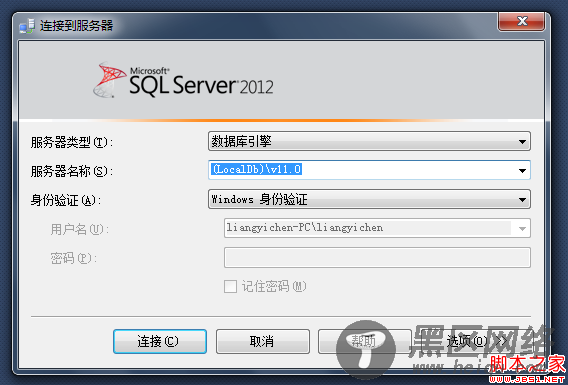Click the 身份验证(A) label
The image size is (568, 385).
pos(66,200)
